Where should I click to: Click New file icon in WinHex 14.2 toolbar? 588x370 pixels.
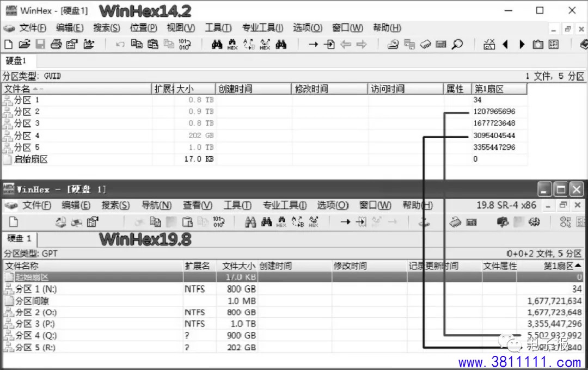tap(9, 44)
